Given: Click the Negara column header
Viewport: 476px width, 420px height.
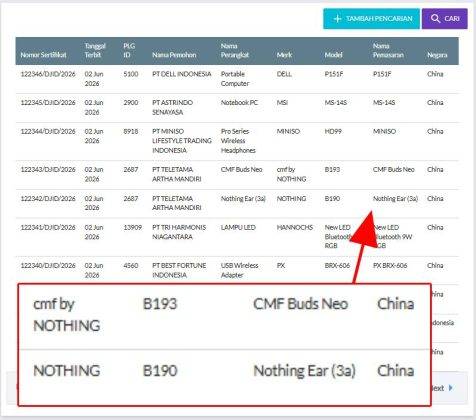Looking at the screenshot, I should 437,55.
